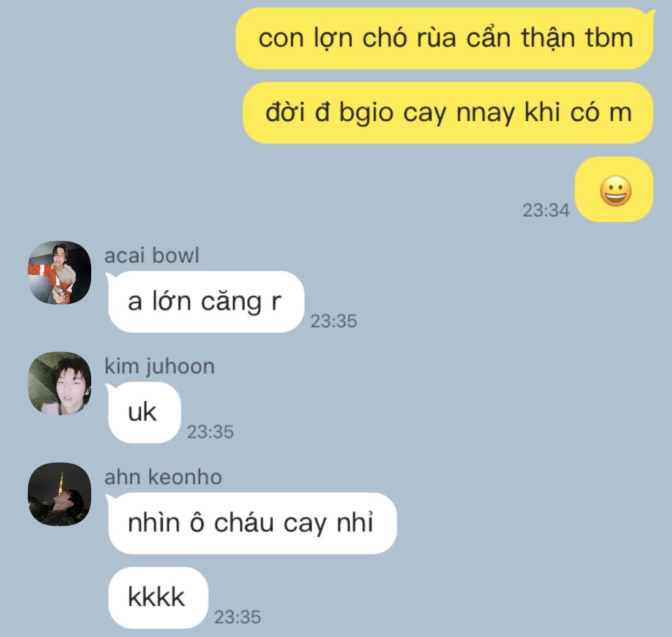Open kim juhoon's profile avatar
Viewport: 672px width, 637px height.
pyautogui.click(x=59, y=383)
